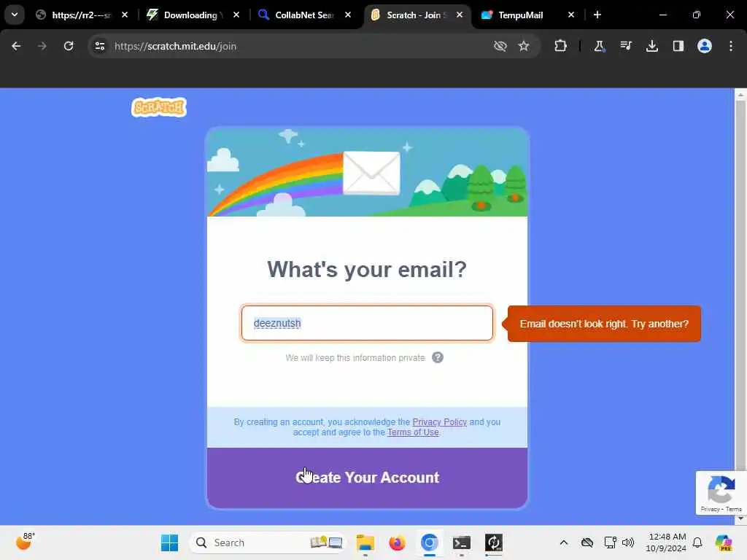The image size is (747, 560).
Task: Click Create Your Account button
Action: (367, 478)
